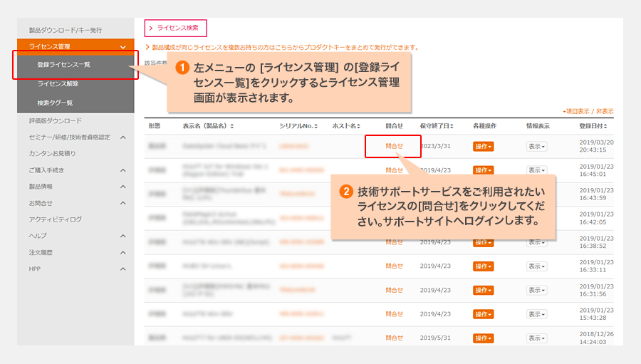Open 表示 dropdown in 15:43:28 row
641x364 pixels.
click(537, 314)
